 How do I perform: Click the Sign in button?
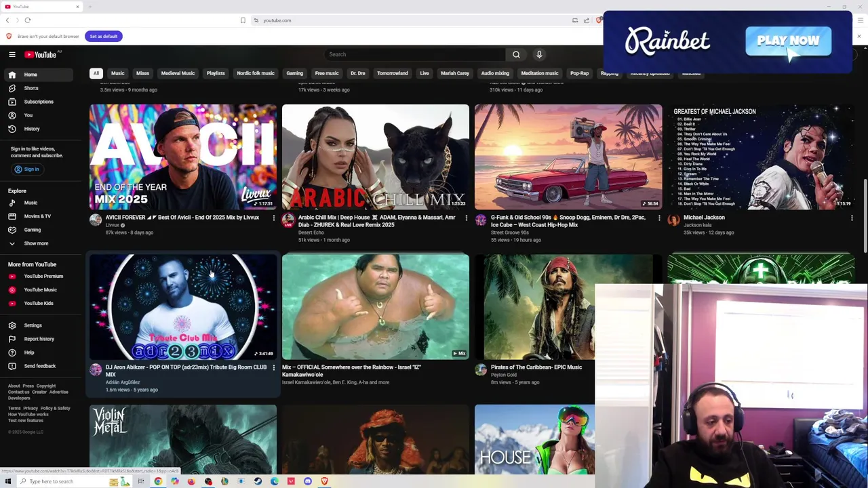(27, 169)
